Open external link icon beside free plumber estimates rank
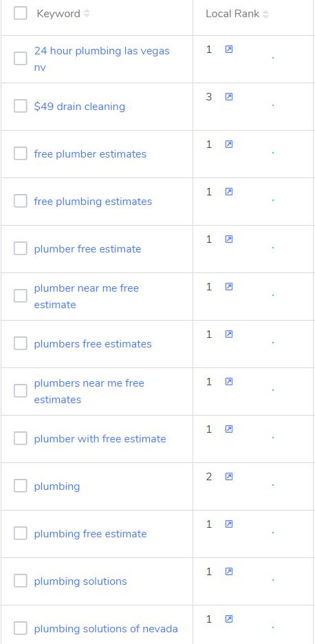Image resolution: width=315 pixels, height=644 pixels. point(229,144)
